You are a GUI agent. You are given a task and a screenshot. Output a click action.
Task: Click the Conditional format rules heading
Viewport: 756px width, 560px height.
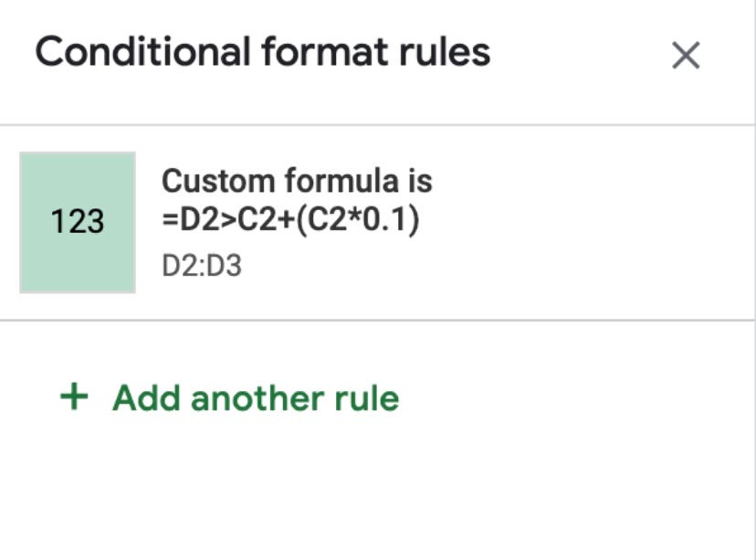pyautogui.click(x=263, y=52)
